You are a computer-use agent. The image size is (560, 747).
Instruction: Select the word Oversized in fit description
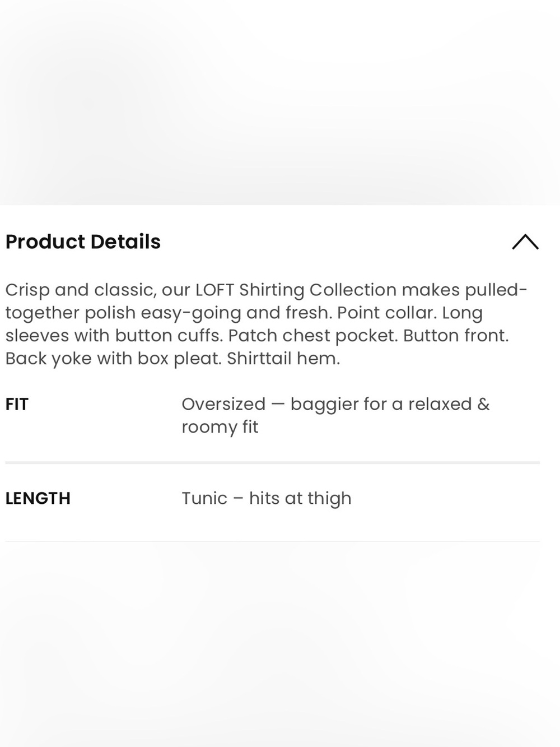(223, 404)
